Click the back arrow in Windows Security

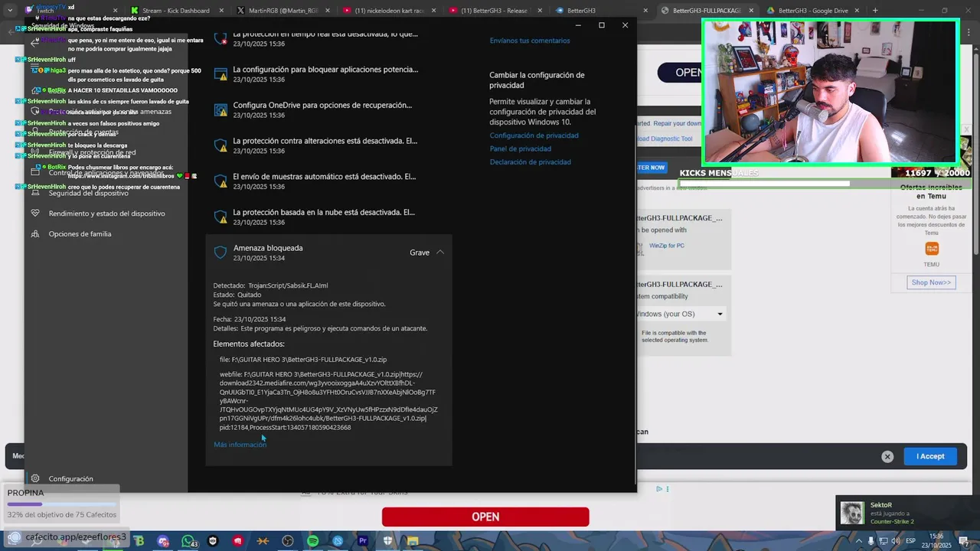(34, 43)
